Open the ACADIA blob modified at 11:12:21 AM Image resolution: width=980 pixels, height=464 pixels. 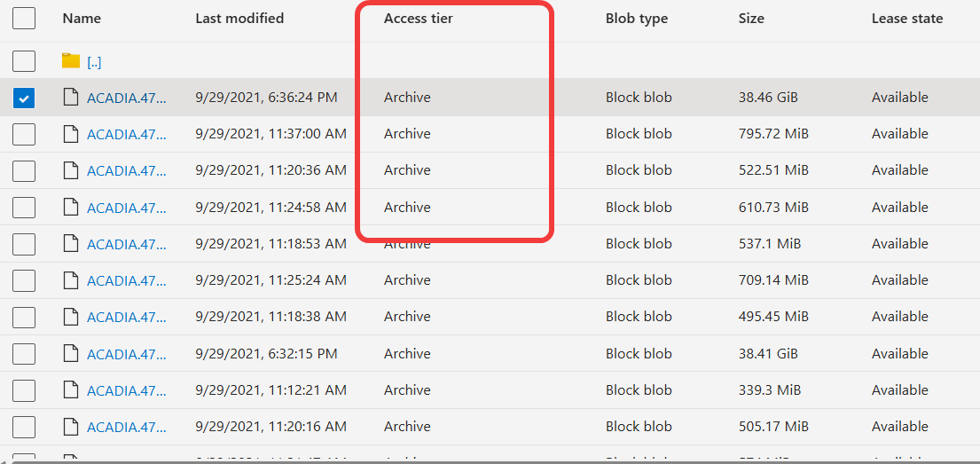126,390
